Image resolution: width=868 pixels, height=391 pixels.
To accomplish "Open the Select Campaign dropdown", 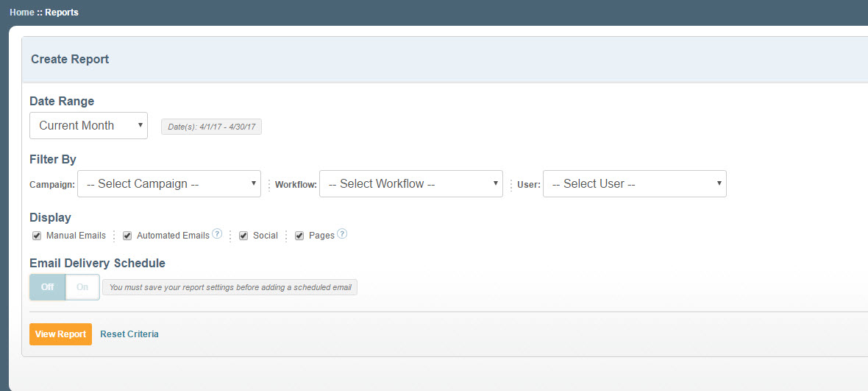I will (169, 184).
